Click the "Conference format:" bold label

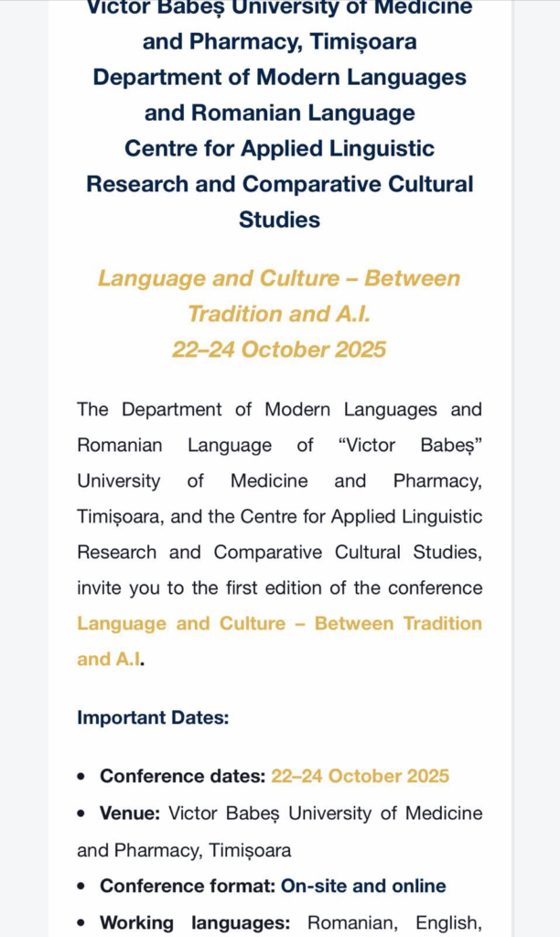pos(188,886)
